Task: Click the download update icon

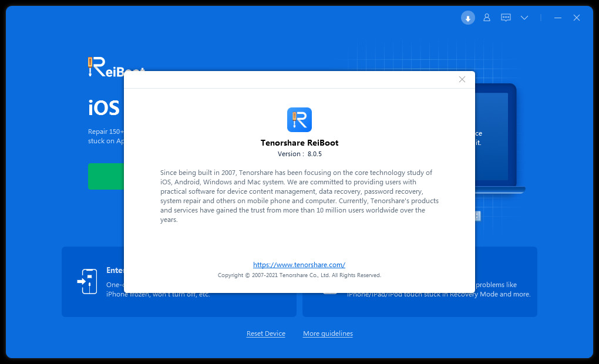Action: pyautogui.click(x=467, y=18)
